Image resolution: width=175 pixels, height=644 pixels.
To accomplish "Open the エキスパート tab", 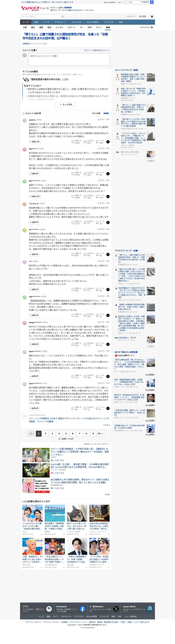I will 60,22.
